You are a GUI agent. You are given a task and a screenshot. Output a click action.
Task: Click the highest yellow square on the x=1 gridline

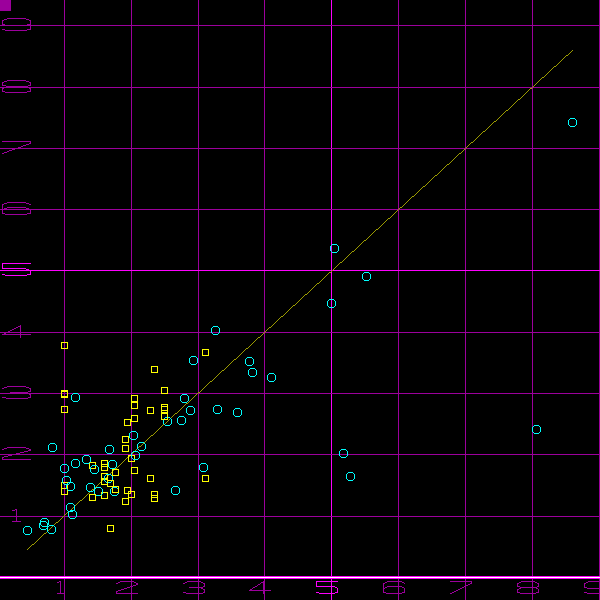click(64, 345)
